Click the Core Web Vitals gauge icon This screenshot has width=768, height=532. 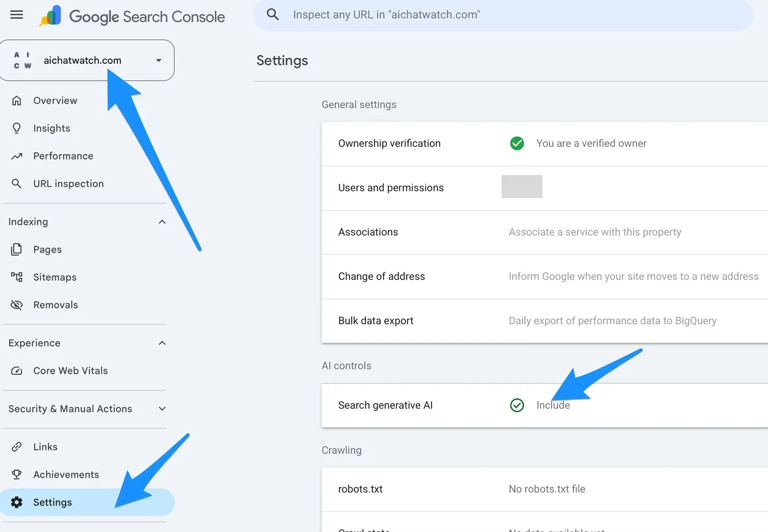17,371
